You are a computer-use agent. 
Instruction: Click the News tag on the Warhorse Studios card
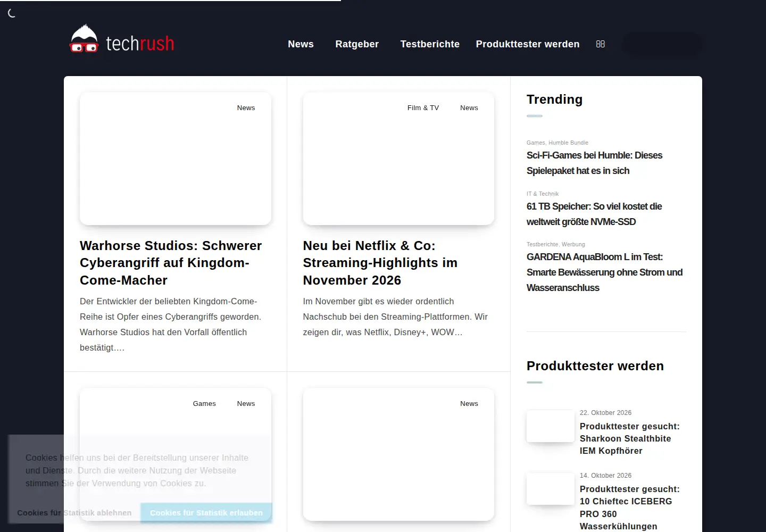[x=246, y=108]
